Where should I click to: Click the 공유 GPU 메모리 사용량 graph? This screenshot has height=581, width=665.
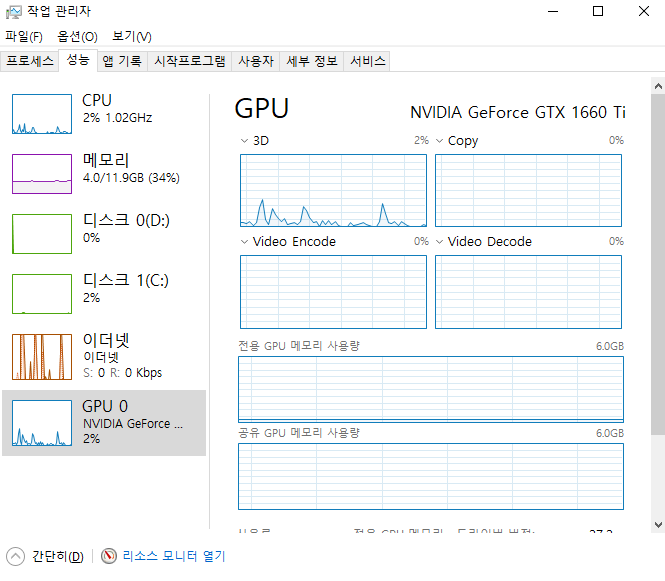431,476
